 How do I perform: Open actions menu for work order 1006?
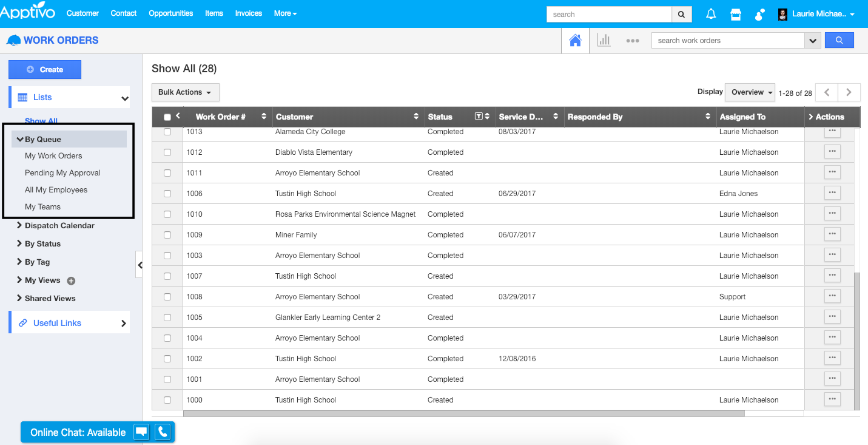[832, 193]
